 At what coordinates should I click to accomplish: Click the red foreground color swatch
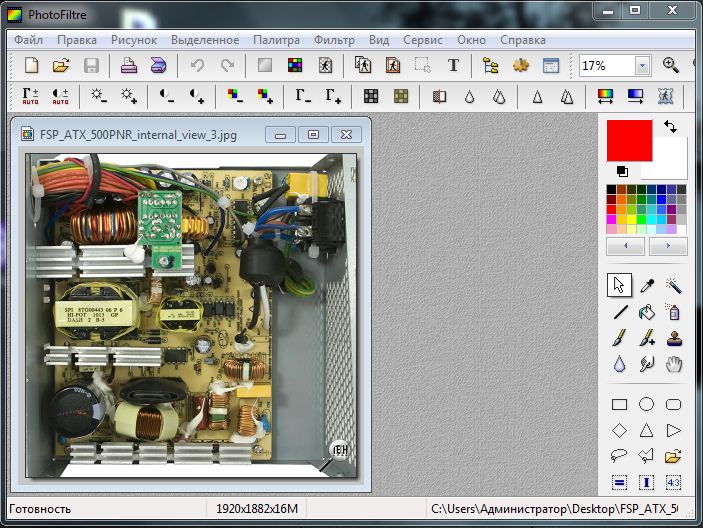[629, 140]
